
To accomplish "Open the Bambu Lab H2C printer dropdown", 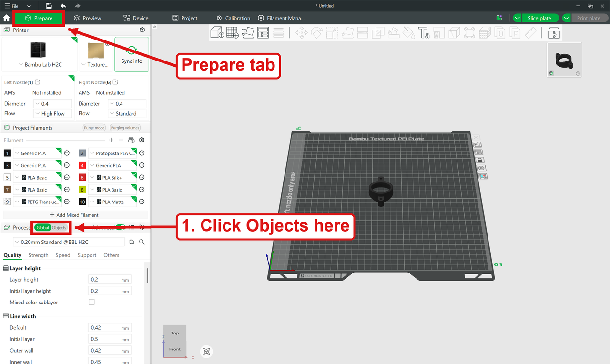I will [x=40, y=65].
